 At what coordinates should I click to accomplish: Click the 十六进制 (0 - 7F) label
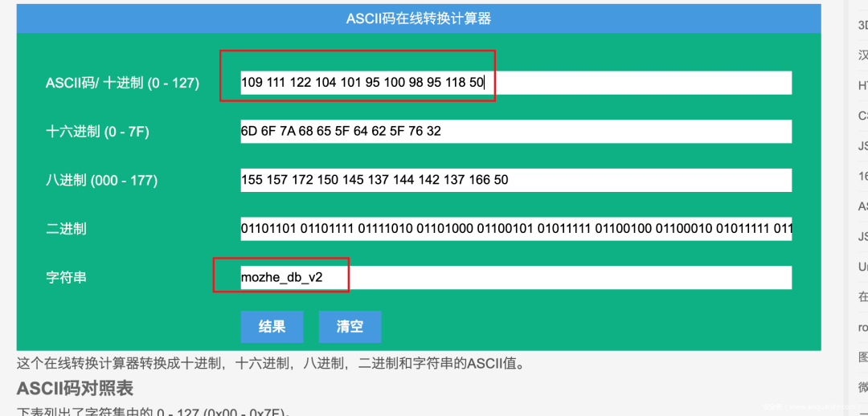pos(97,132)
